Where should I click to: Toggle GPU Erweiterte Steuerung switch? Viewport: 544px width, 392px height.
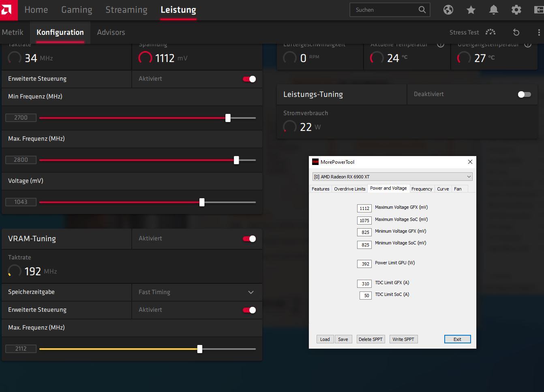[249, 79]
